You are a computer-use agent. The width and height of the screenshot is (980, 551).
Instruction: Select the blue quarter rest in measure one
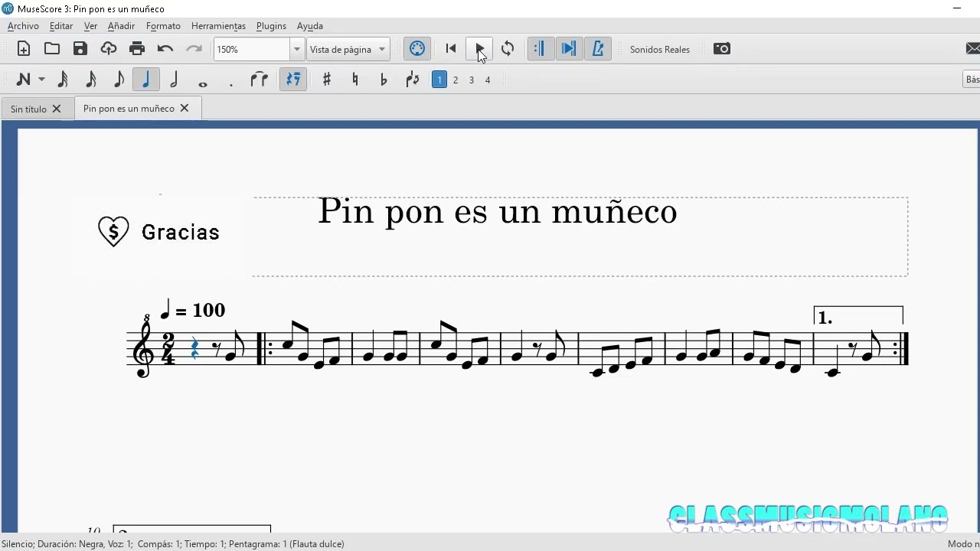[194, 349]
